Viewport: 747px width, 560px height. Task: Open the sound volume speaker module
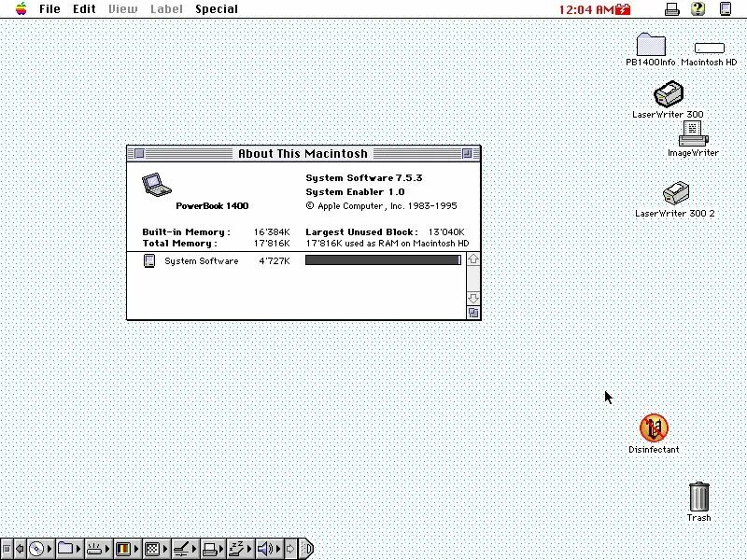pos(269,549)
